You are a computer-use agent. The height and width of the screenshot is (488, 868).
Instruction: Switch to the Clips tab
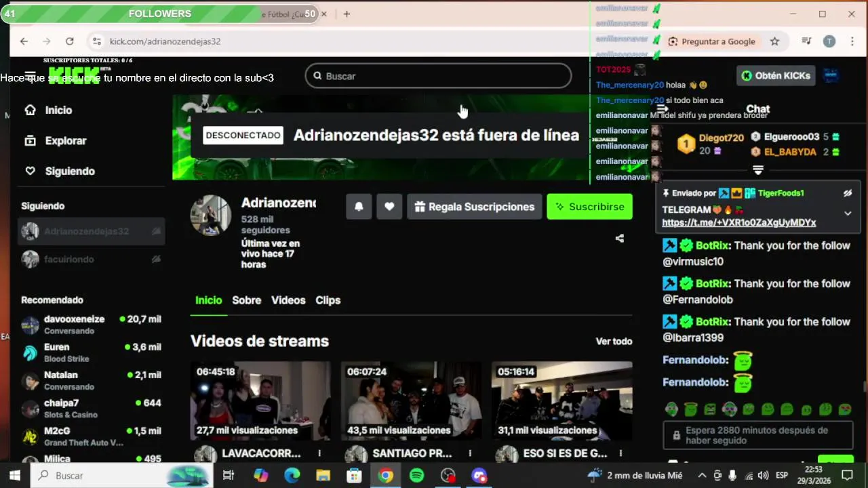point(328,300)
